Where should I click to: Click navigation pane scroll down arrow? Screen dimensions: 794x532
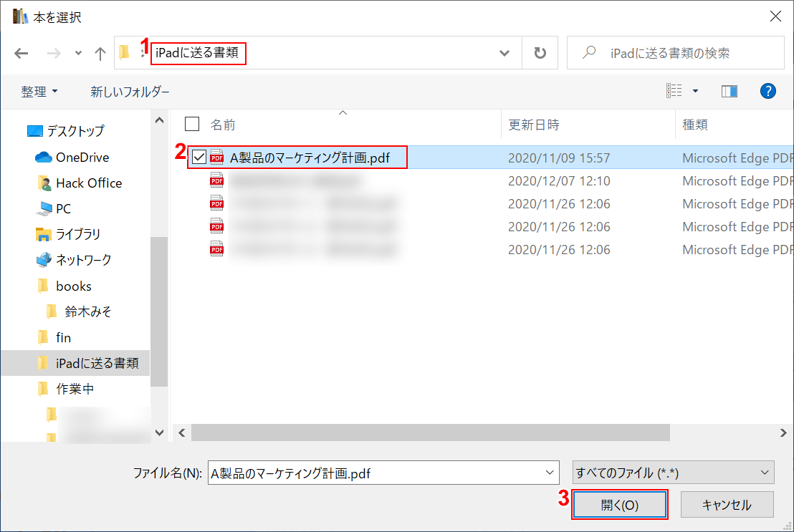(x=160, y=432)
